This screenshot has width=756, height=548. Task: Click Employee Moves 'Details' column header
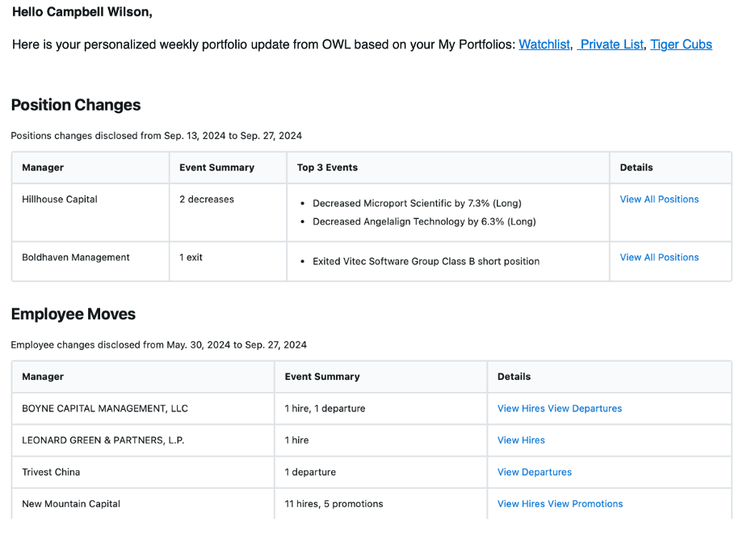(x=514, y=377)
